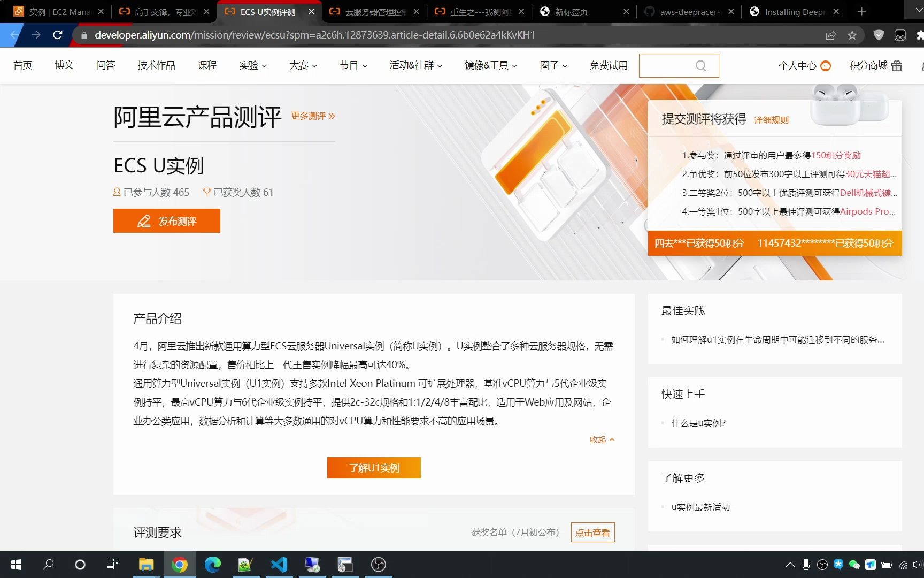Viewport: 924px width, 578px height.
Task: Open Task View on the taskbar
Action: pyautogui.click(x=112, y=565)
